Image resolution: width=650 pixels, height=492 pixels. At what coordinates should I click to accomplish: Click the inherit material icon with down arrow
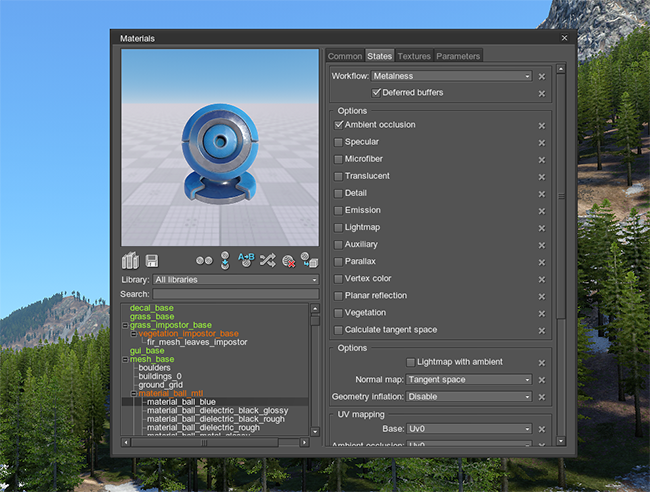click(x=225, y=261)
